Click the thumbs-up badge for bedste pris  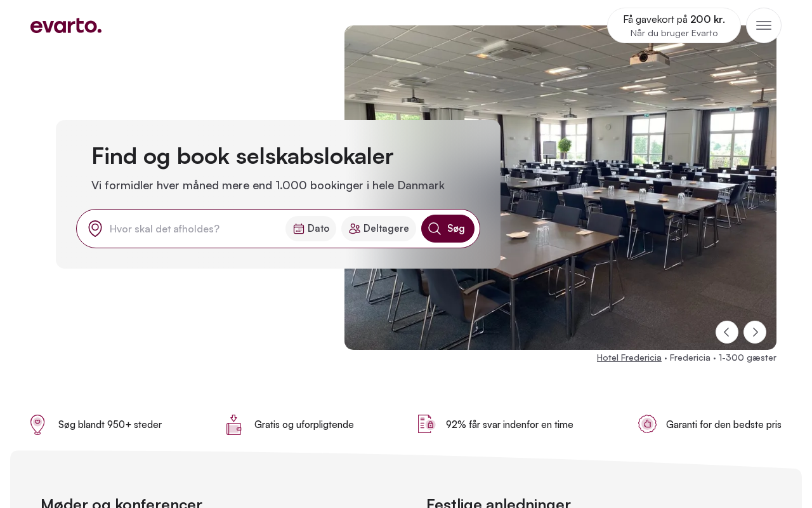647,424
